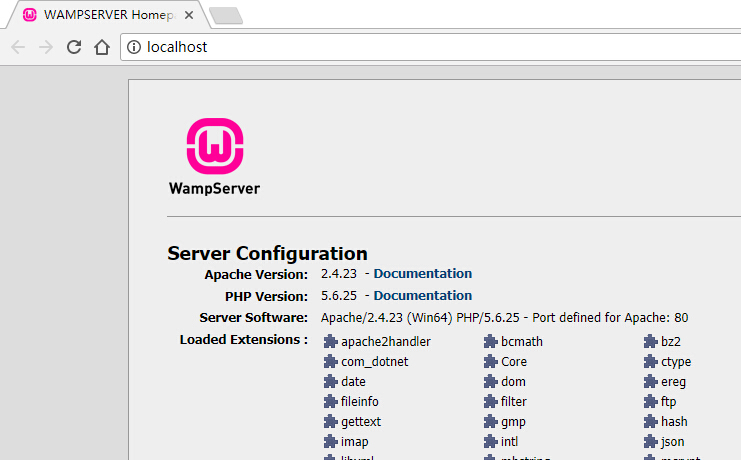Click the dom extension name
This screenshot has width=741, height=460.
(513, 382)
